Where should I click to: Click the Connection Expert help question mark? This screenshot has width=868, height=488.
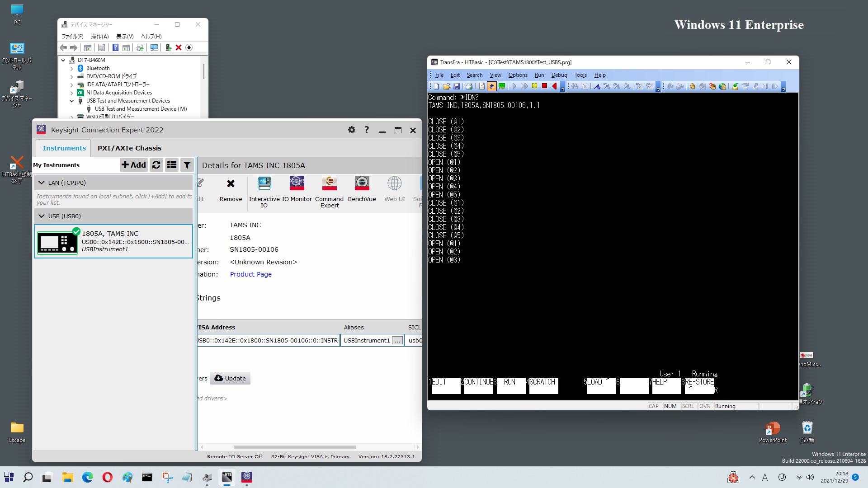pyautogui.click(x=367, y=130)
